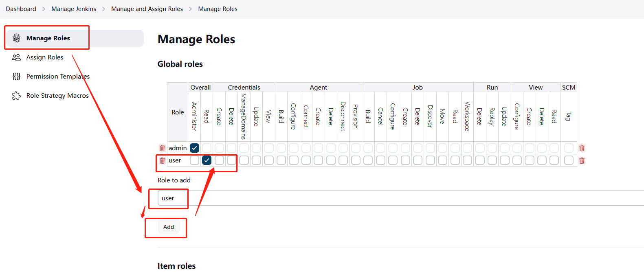Open Assign Roles in the sidebar

coord(45,57)
